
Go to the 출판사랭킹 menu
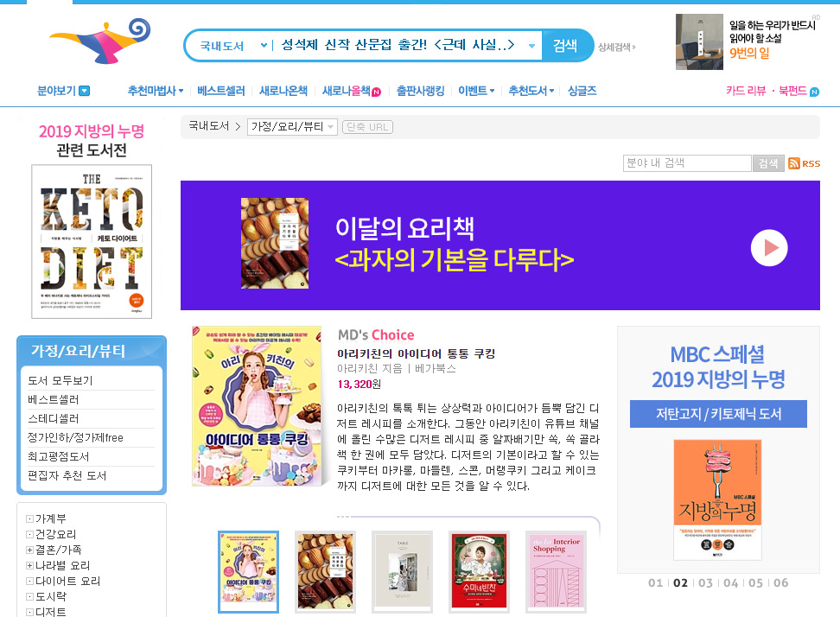click(421, 91)
